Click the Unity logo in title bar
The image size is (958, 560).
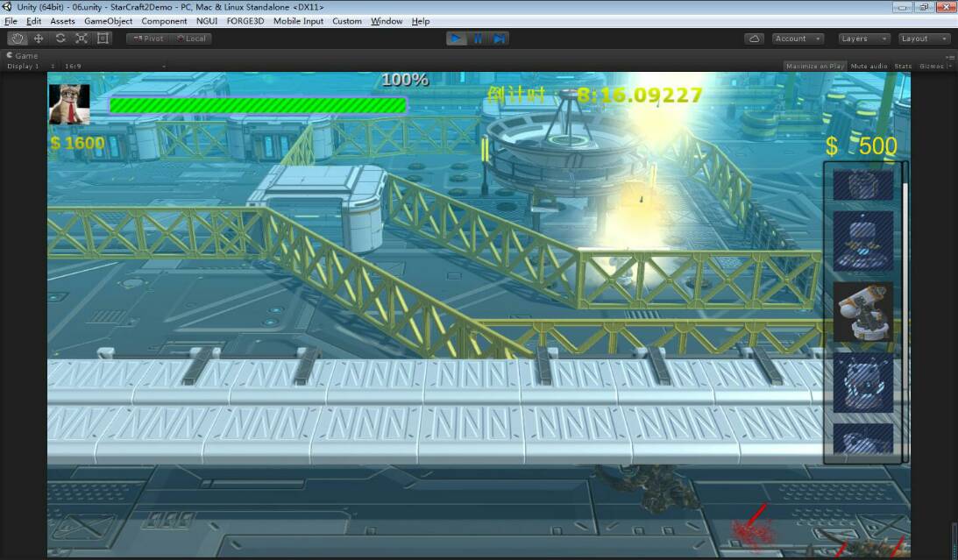7,7
